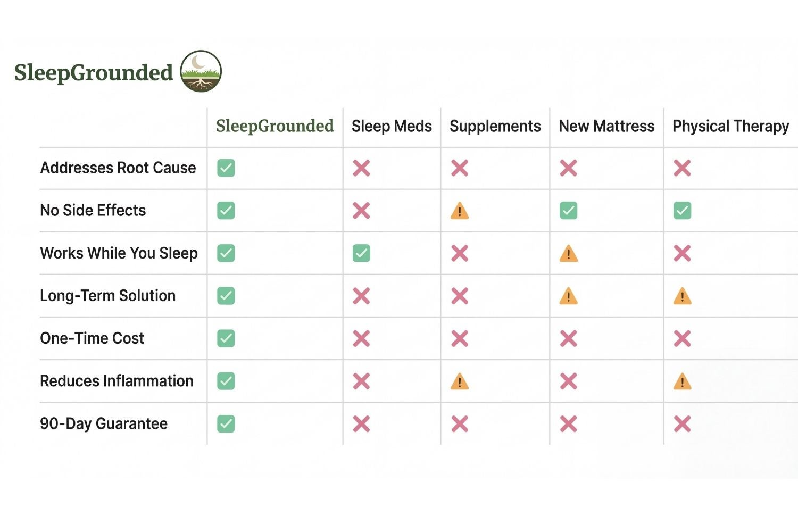Click Physical Therapy Reduces Inflammation warning icon

pyautogui.click(x=682, y=381)
